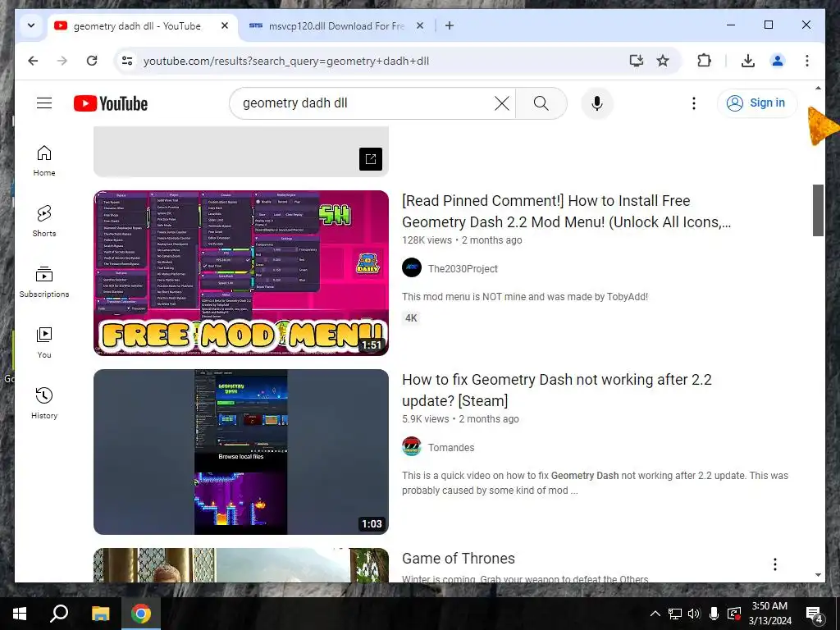Go back with the browser back arrow
This screenshot has height=630, width=840.
pos(33,61)
